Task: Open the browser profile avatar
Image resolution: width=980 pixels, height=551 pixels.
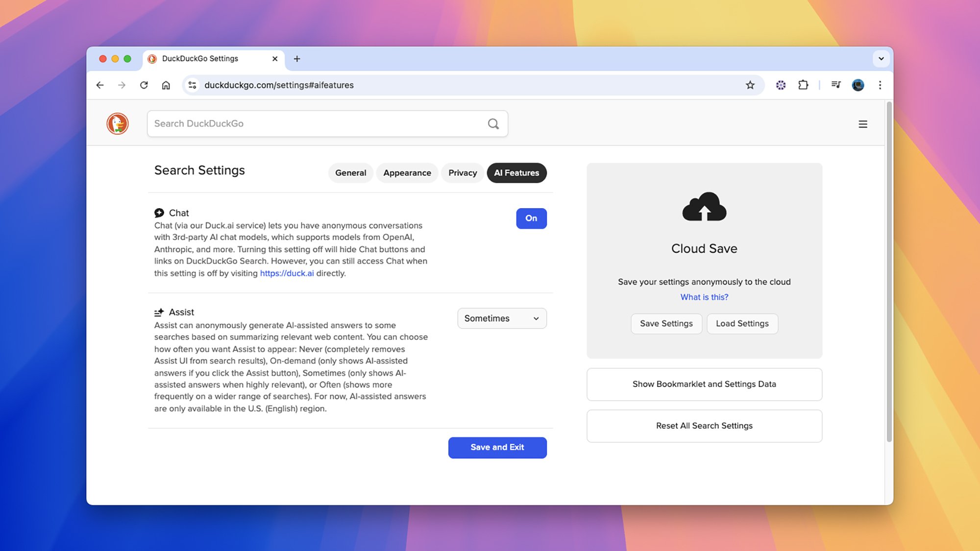Action: (858, 85)
